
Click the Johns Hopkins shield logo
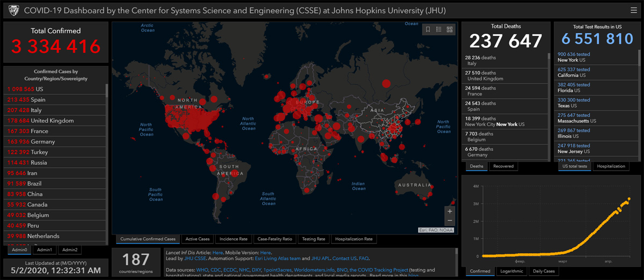click(x=13, y=10)
